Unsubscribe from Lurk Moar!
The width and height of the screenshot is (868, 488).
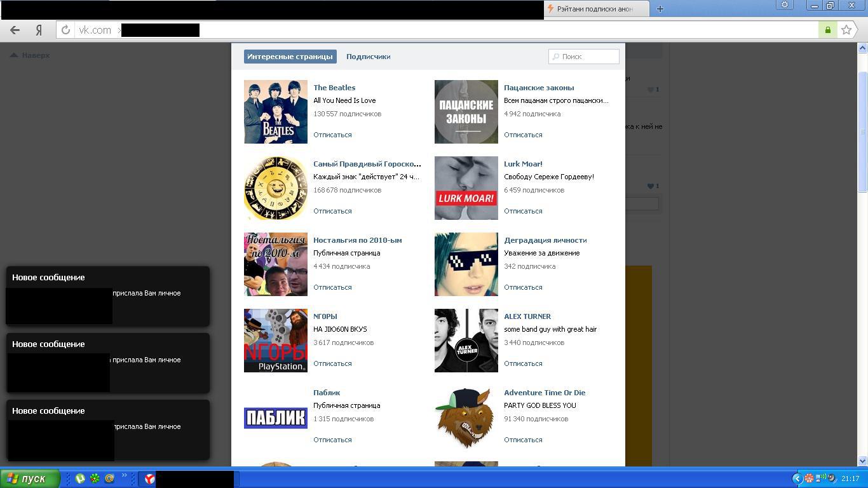523,211
